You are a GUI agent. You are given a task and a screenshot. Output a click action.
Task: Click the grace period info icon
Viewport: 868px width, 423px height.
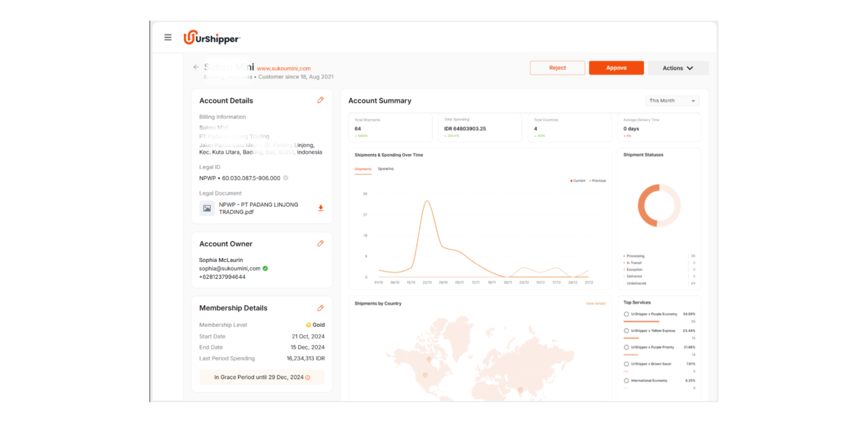click(308, 377)
